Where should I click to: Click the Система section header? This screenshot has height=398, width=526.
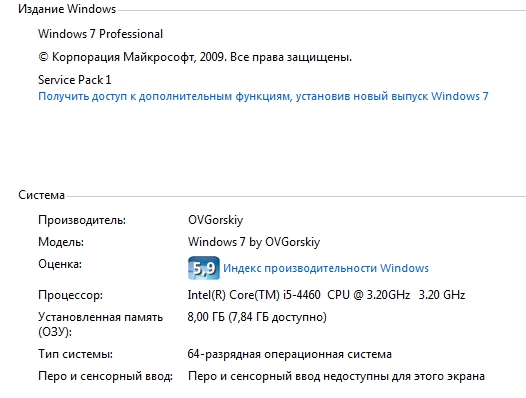(x=41, y=195)
